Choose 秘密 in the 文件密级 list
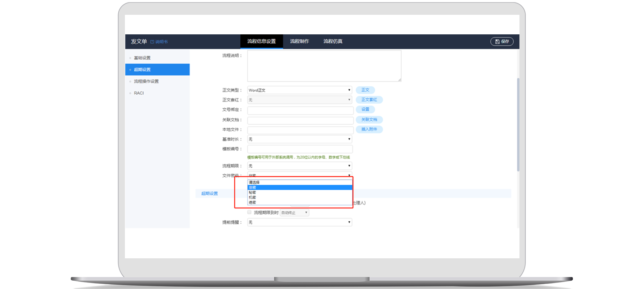Viewport: 644px width, 289px height. (253, 193)
